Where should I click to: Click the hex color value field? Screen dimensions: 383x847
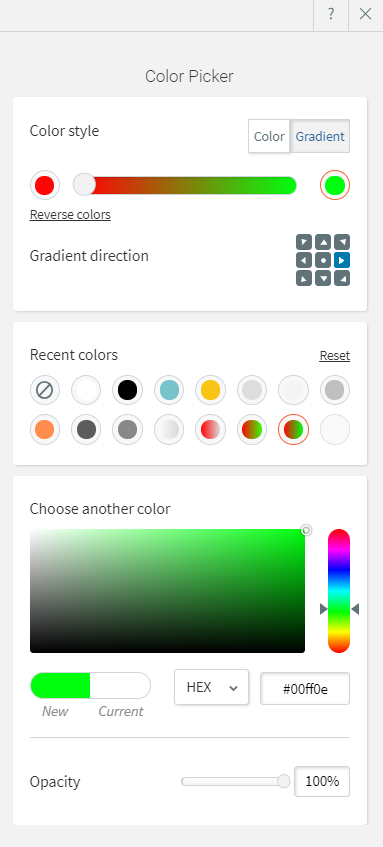(305, 689)
